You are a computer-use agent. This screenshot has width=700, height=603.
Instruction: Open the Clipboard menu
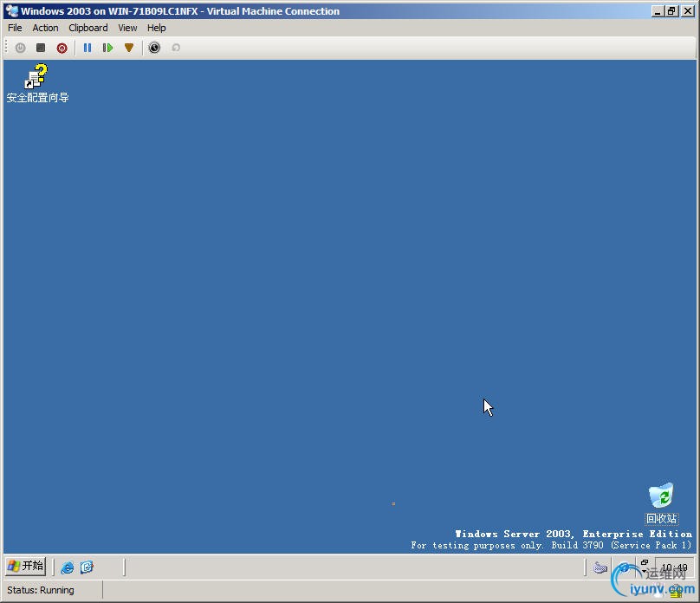tap(88, 28)
